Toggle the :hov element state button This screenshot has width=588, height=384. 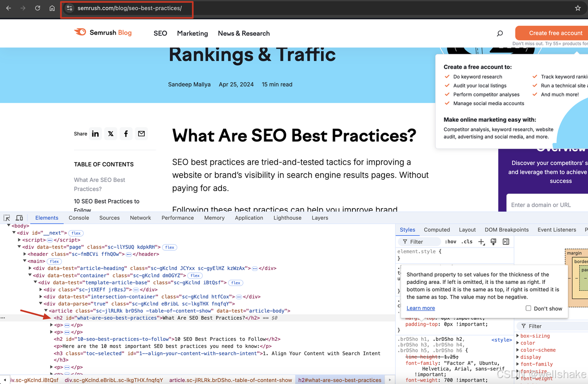click(x=450, y=242)
